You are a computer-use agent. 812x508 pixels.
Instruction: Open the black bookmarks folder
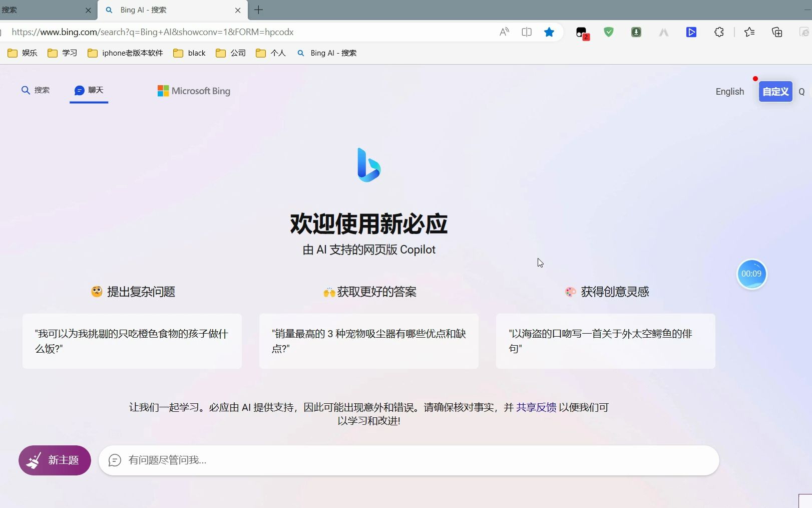pyautogui.click(x=189, y=53)
